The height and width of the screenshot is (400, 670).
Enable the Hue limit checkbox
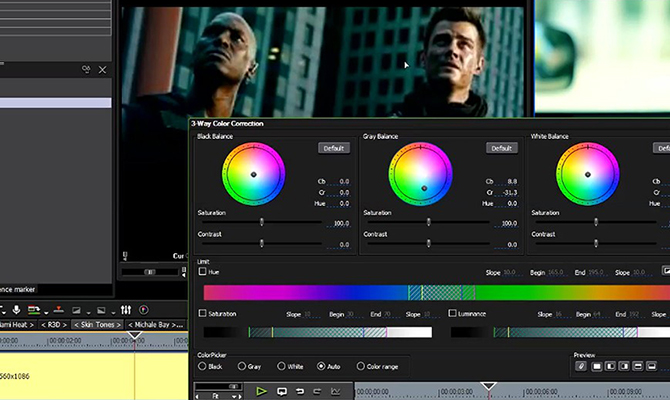click(x=203, y=272)
